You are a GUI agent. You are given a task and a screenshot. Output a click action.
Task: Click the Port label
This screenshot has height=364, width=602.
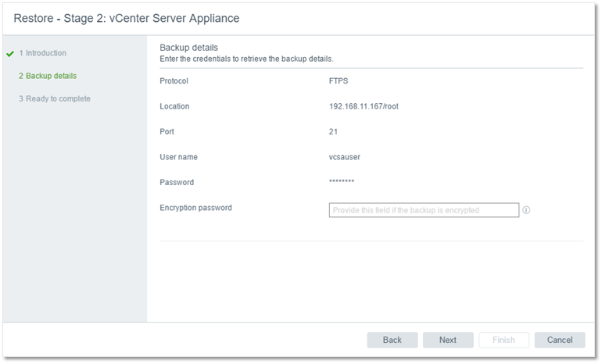(x=167, y=131)
